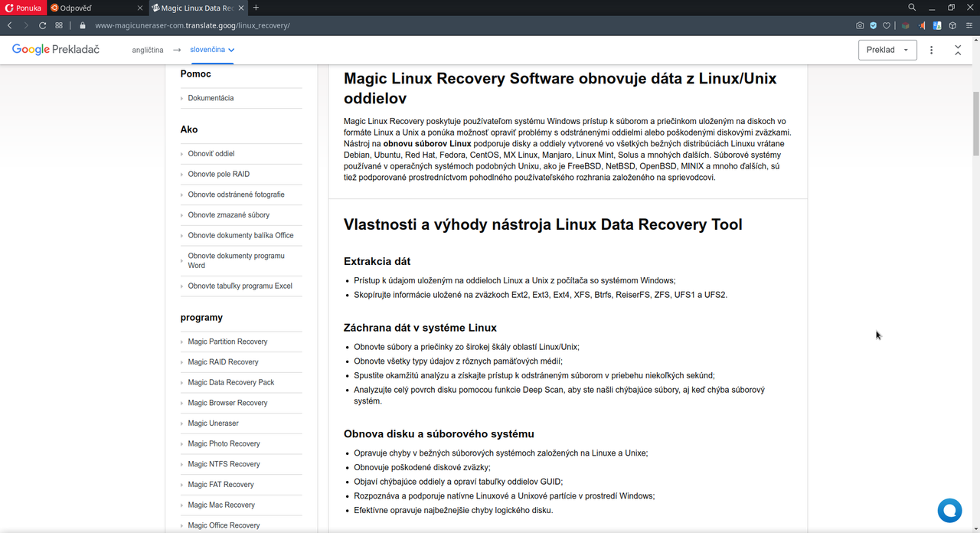This screenshot has width=980, height=533.
Task: Open Obnovte tabuľky programu Excel link
Action: [x=240, y=286]
